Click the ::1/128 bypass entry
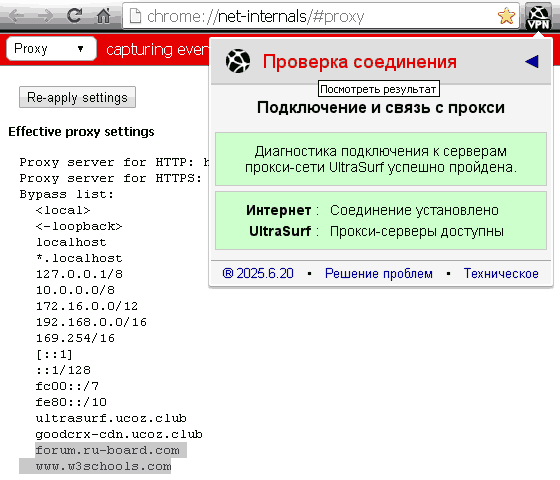Viewport: 560px width, 480px height. point(63,370)
